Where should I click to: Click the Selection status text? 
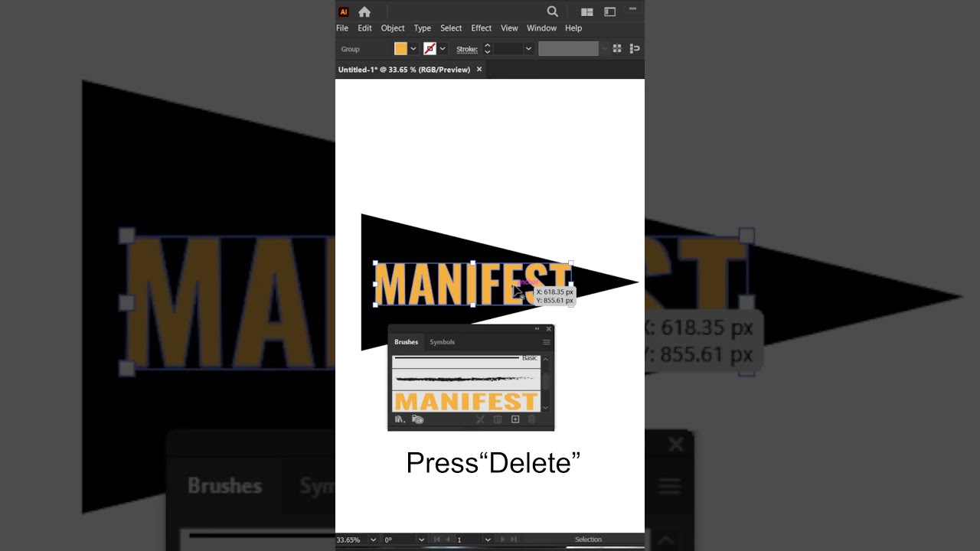[x=588, y=540]
